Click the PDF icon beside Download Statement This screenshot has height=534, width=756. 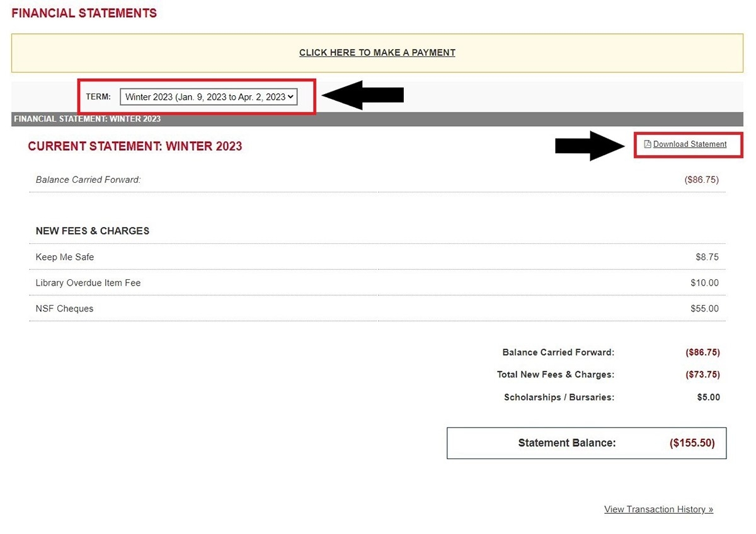[646, 144]
